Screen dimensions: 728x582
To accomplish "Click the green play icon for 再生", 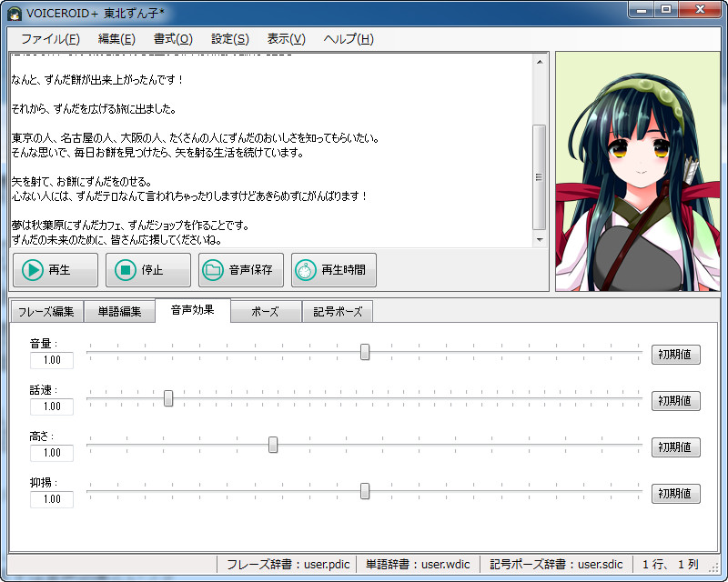I will coord(33,270).
